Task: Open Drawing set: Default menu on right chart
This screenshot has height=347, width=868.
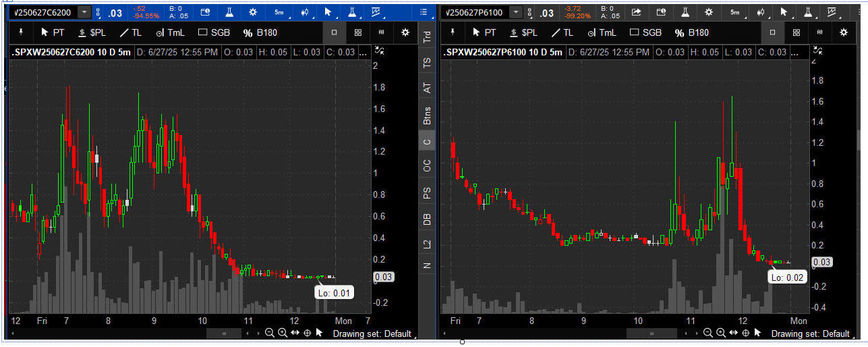Action: (x=810, y=333)
